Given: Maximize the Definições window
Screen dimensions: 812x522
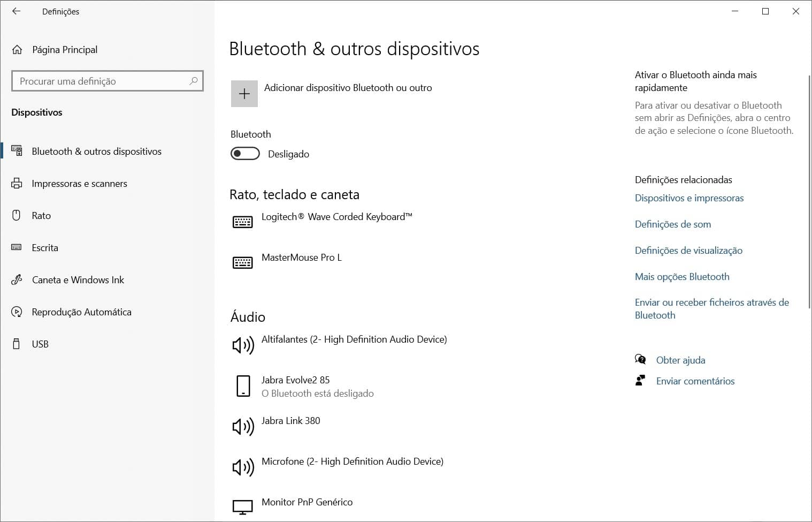Looking at the screenshot, I should [x=765, y=11].
